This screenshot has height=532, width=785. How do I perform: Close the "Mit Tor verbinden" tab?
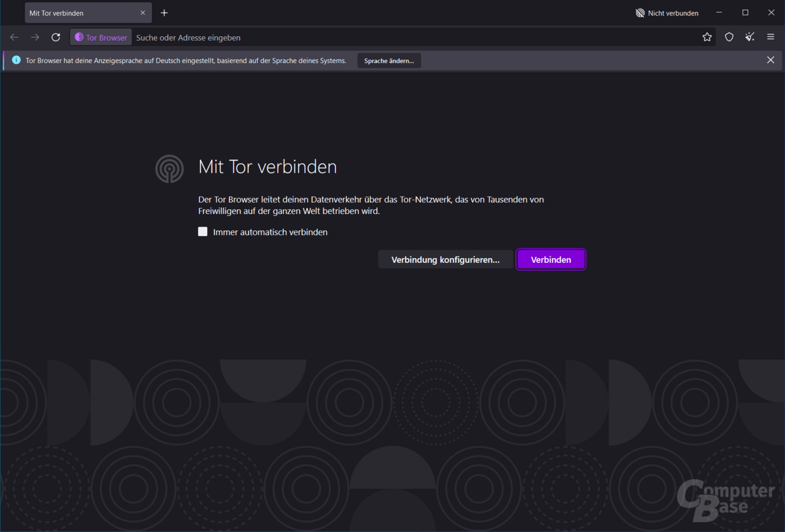[x=143, y=13]
